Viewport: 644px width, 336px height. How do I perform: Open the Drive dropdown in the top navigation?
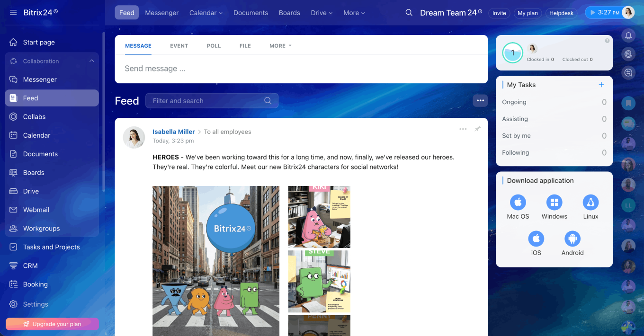point(322,13)
